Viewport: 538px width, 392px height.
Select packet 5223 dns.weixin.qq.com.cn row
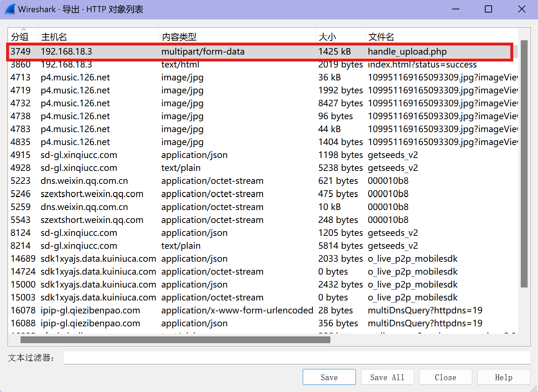[x=263, y=181]
